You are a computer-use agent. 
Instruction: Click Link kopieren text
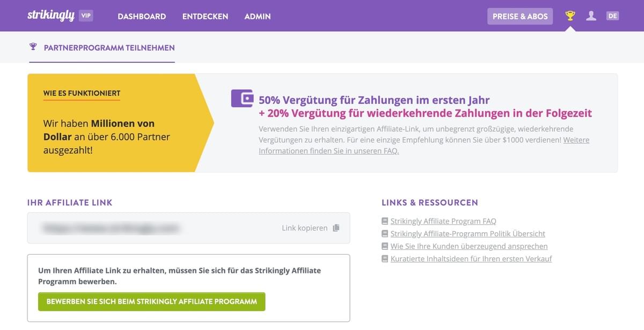304,228
